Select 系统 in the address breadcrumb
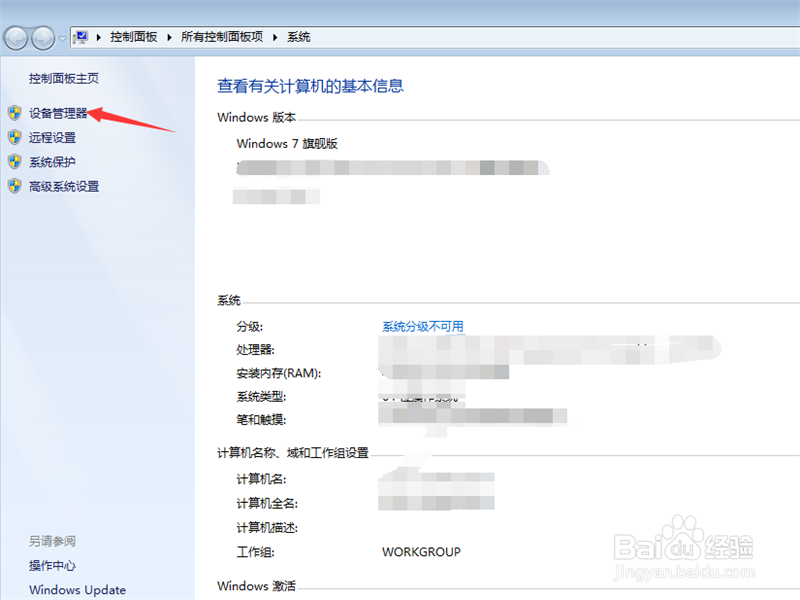This screenshot has width=800, height=600. (x=298, y=37)
